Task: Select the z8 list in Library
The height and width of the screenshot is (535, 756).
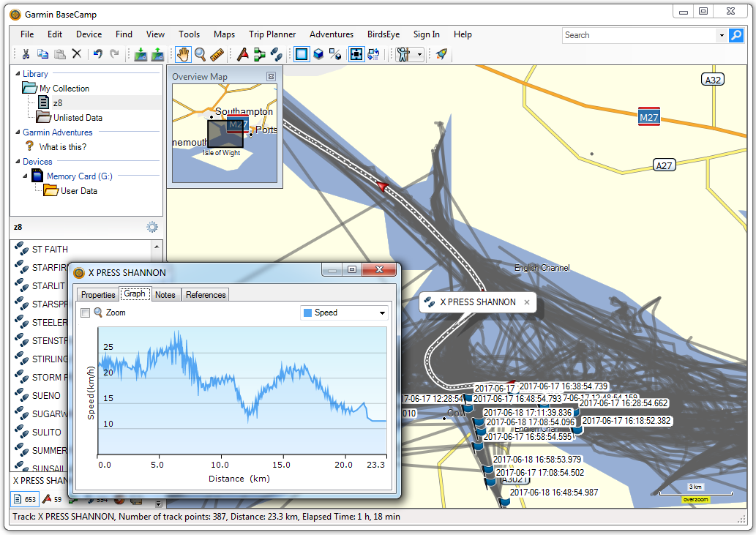Action: pyautogui.click(x=57, y=102)
